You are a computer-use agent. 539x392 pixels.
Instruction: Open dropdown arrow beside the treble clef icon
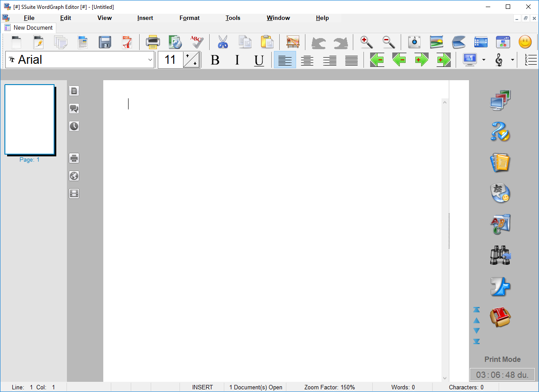point(512,60)
